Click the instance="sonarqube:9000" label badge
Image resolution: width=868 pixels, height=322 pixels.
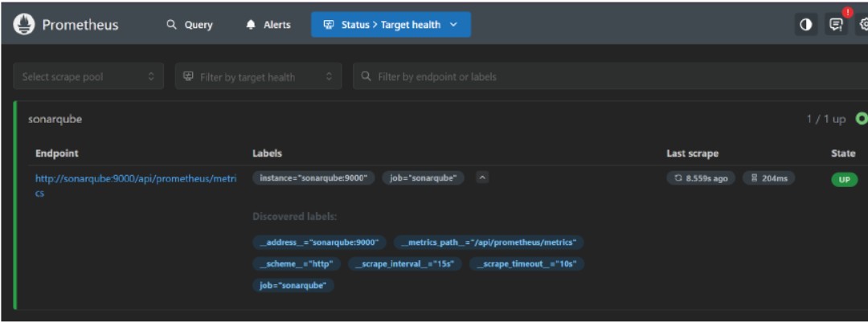[x=313, y=178]
